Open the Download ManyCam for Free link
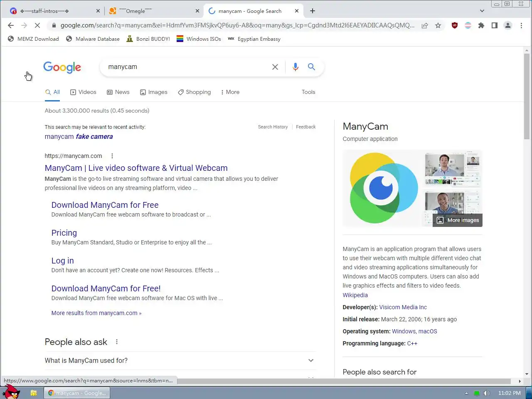Viewport: 532px width, 399px height. pyautogui.click(x=105, y=205)
